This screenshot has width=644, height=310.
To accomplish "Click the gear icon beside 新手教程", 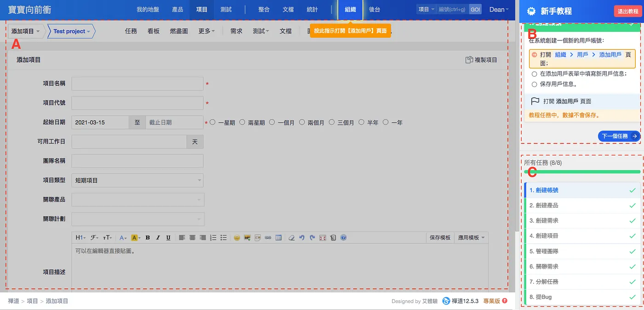I will pyautogui.click(x=532, y=11).
